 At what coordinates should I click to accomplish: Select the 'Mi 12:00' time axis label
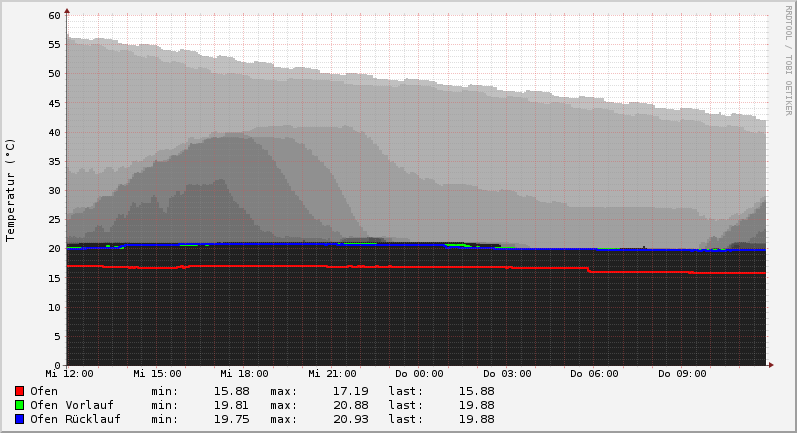click(69, 374)
